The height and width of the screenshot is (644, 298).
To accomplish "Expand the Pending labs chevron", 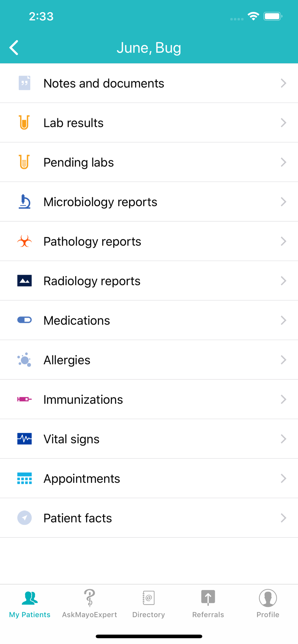I will point(283,162).
